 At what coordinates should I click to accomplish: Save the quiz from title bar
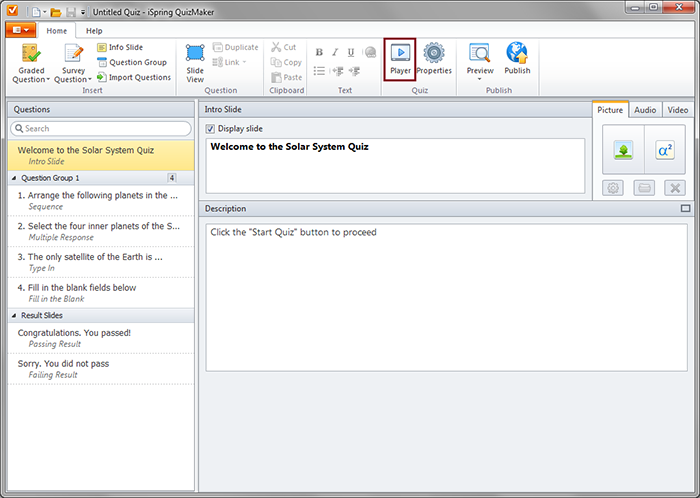[71, 12]
